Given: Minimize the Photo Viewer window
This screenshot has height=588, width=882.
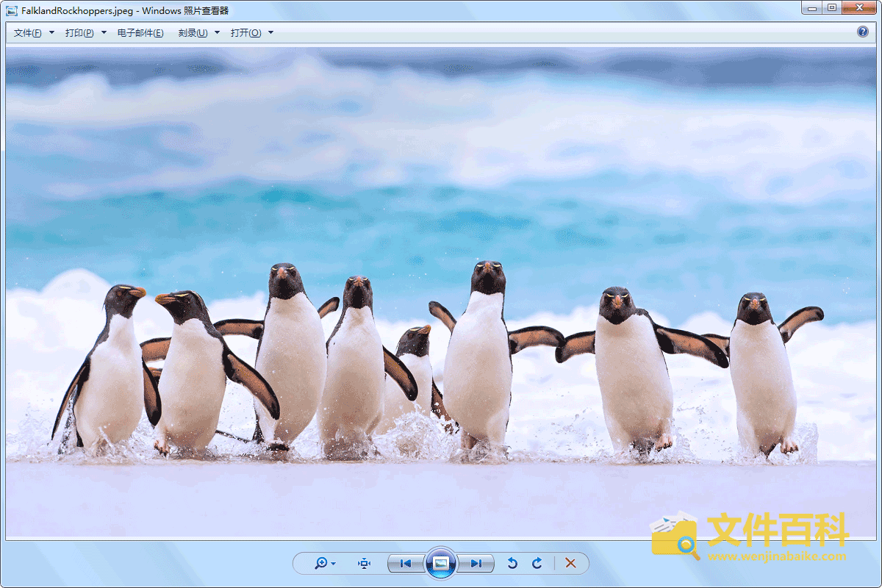Looking at the screenshot, I should (812, 8).
